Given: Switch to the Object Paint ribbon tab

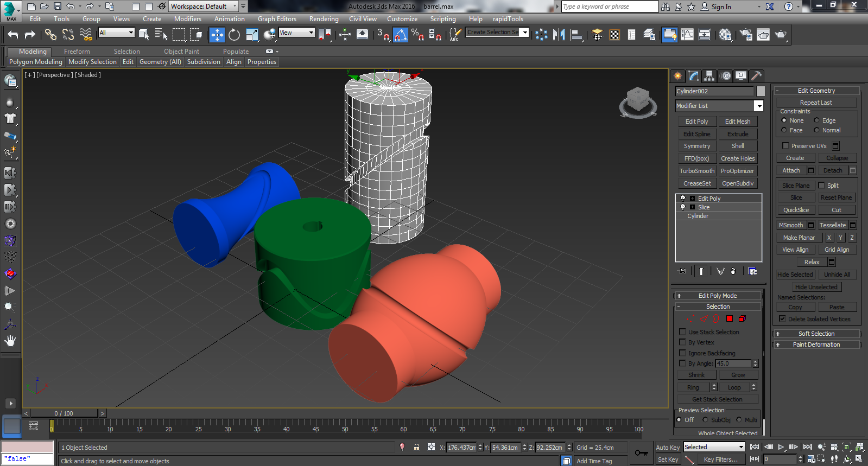Looking at the screenshot, I should point(181,52).
